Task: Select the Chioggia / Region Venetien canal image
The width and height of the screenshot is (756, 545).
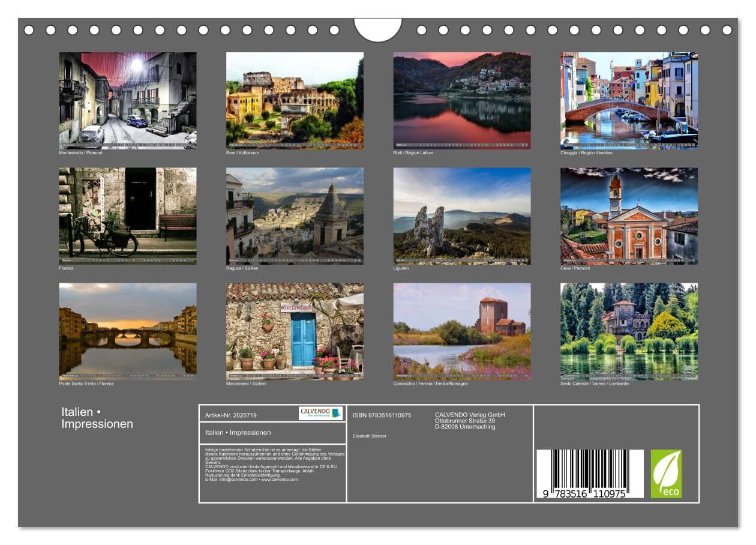Action: click(x=629, y=100)
